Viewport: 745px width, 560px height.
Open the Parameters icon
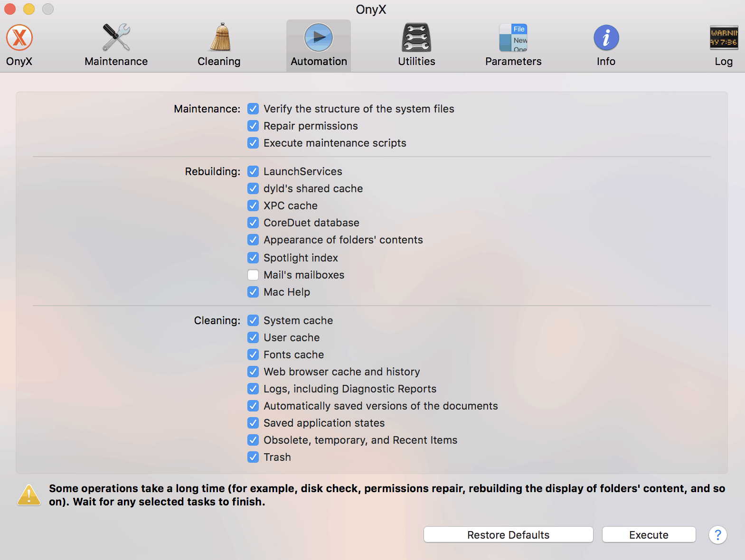point(513,37)
